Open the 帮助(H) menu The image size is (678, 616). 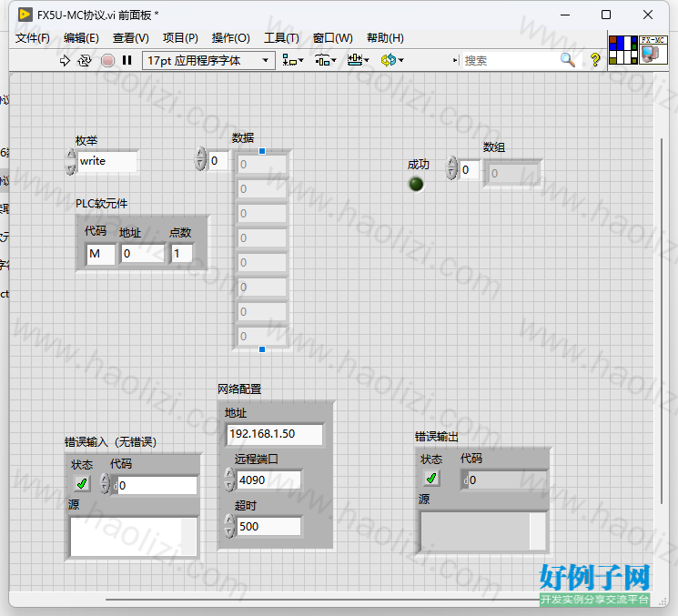click(385, 38)
